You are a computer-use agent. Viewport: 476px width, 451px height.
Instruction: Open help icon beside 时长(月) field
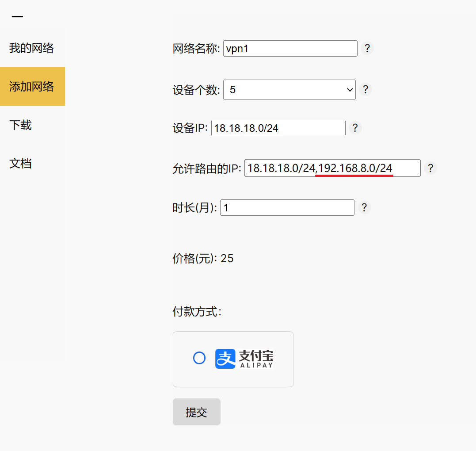pyautogui.click(x=364, y=207)
